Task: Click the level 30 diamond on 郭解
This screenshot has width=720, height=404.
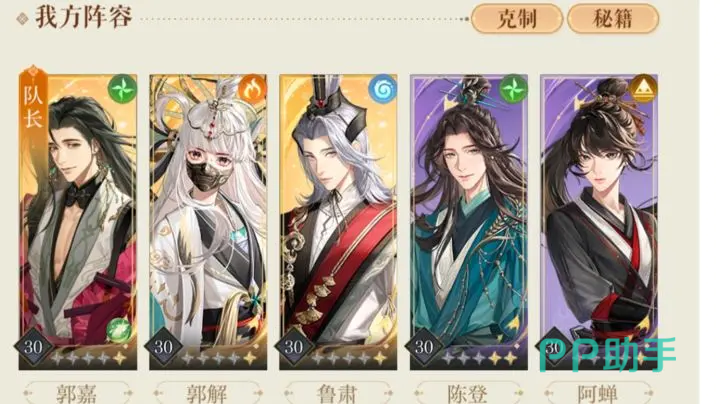Action: tap(163, 348)
